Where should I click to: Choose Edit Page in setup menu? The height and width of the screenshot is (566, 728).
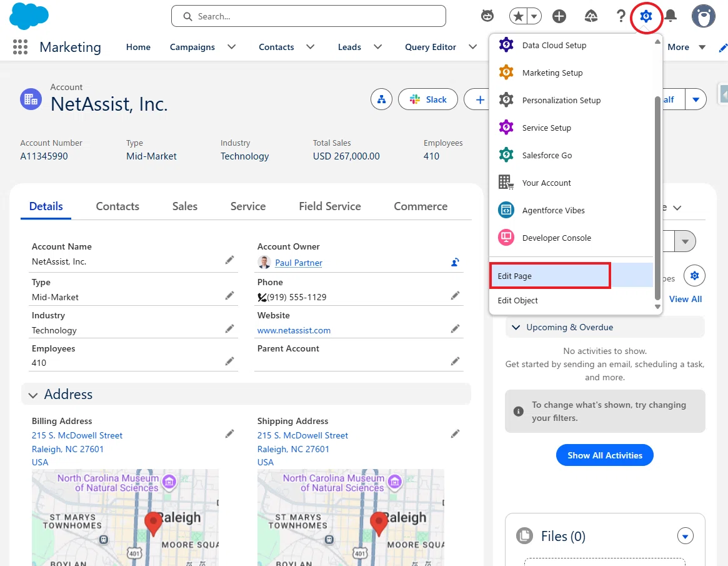572,276
